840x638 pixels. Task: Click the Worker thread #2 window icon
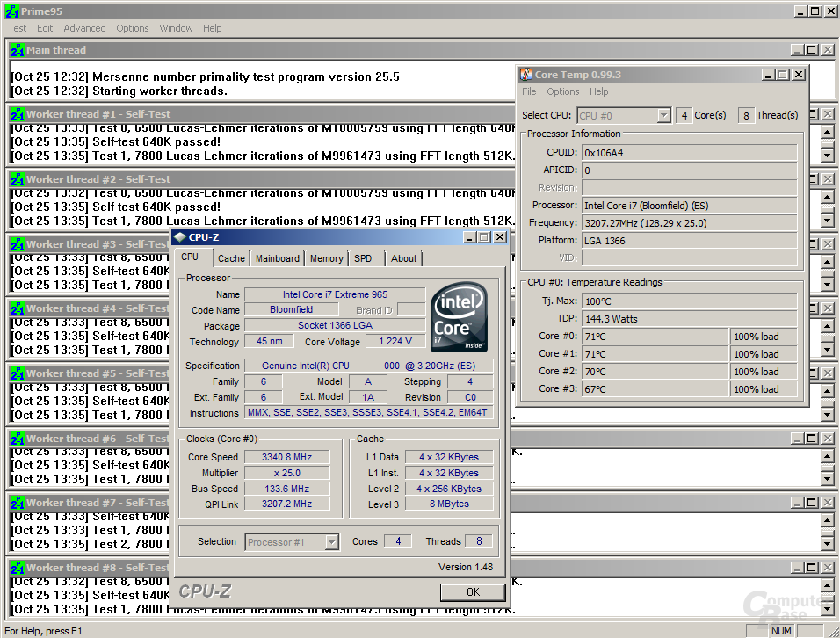tap(18, 179)
